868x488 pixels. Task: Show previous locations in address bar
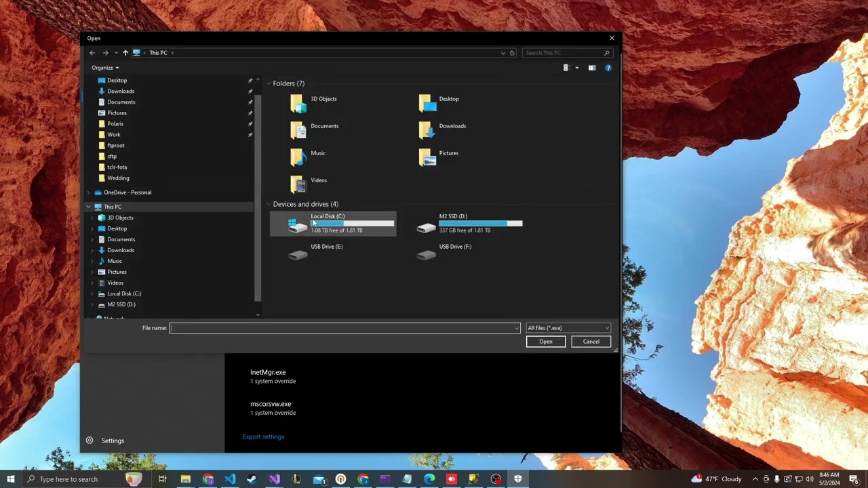(x=503, y=53)
